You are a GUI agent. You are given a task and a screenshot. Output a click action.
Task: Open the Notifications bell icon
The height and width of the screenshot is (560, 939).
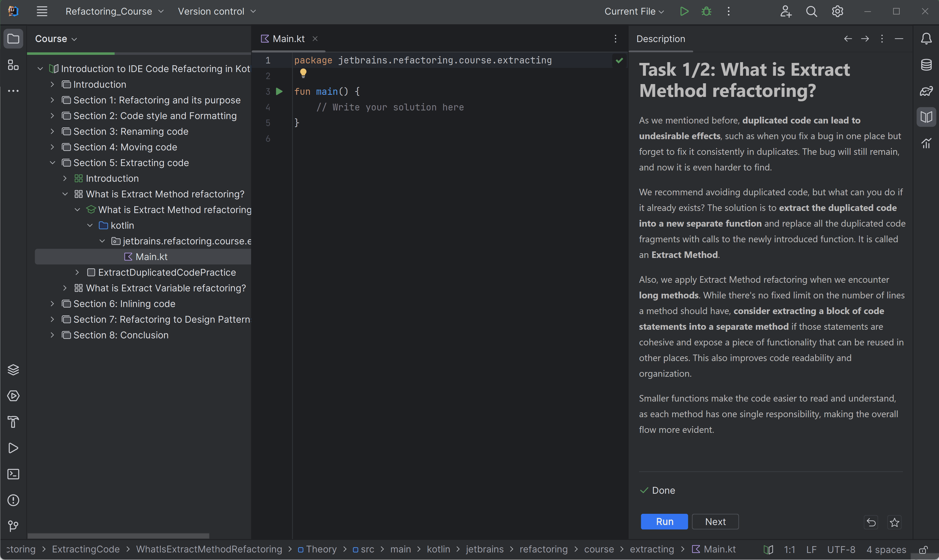[x=926, y=38]
